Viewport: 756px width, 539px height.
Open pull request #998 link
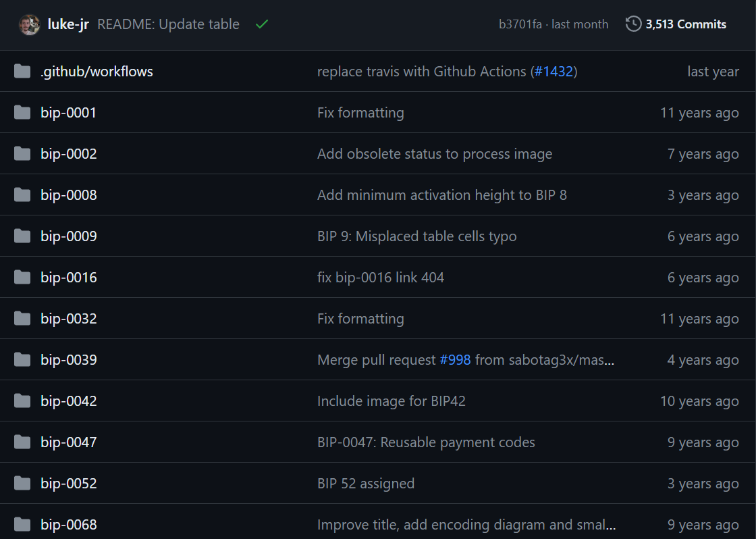pos(455,360)
